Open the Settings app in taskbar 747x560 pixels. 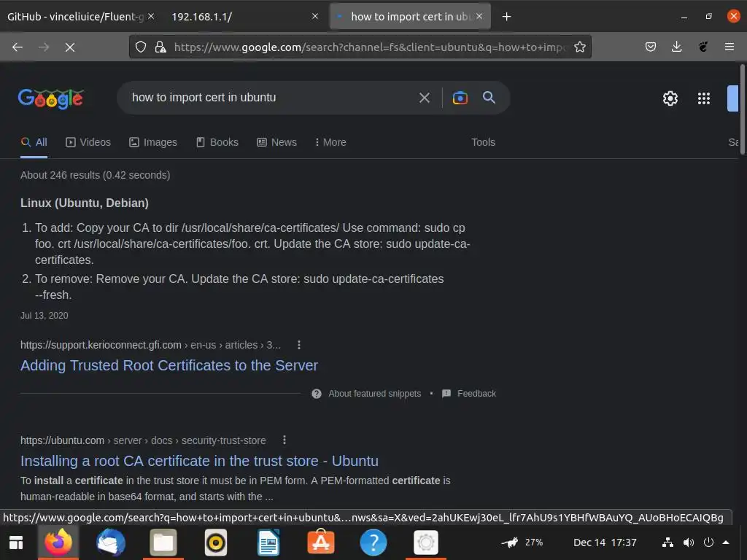point(425,542)
